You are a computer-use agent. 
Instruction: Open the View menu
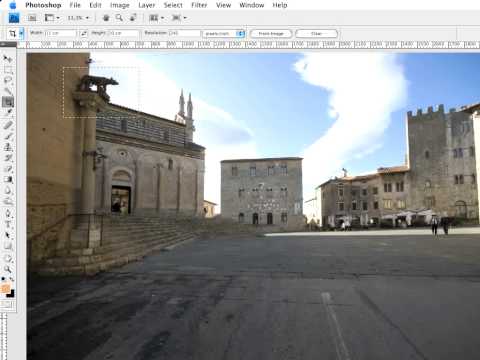click(x=223, y=5)
